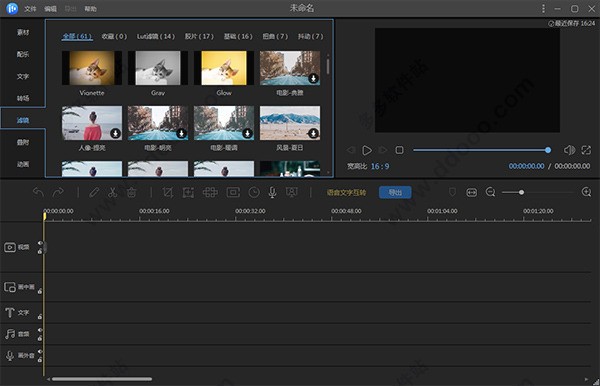Viewport: 600px width, 386px height.
Task: Toggle mute on the video track
Action: (x=40, y=243)
